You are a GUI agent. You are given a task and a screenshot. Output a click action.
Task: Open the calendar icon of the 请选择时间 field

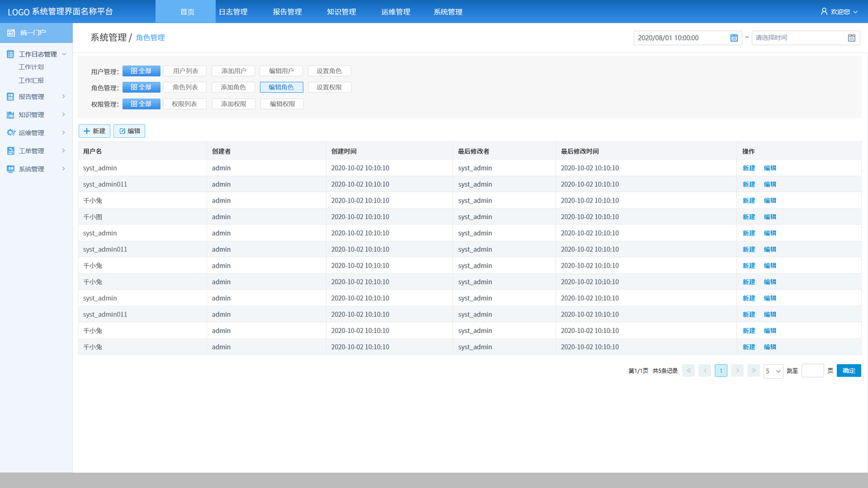click(851, 37)
